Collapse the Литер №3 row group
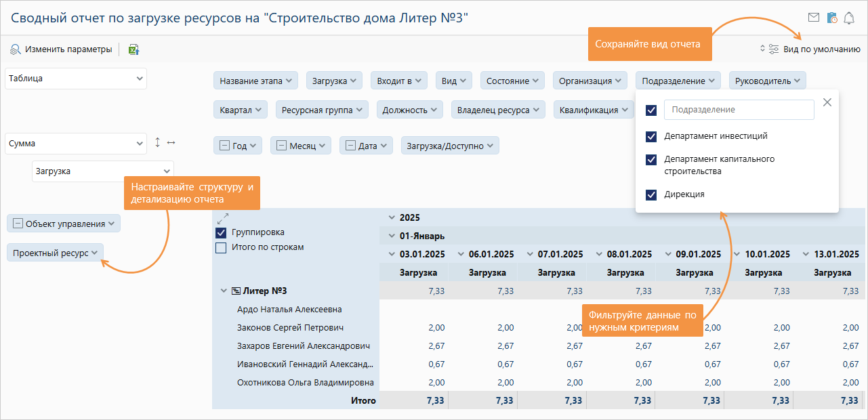Viewport: 868px width, 420px height. click(224, 291)
